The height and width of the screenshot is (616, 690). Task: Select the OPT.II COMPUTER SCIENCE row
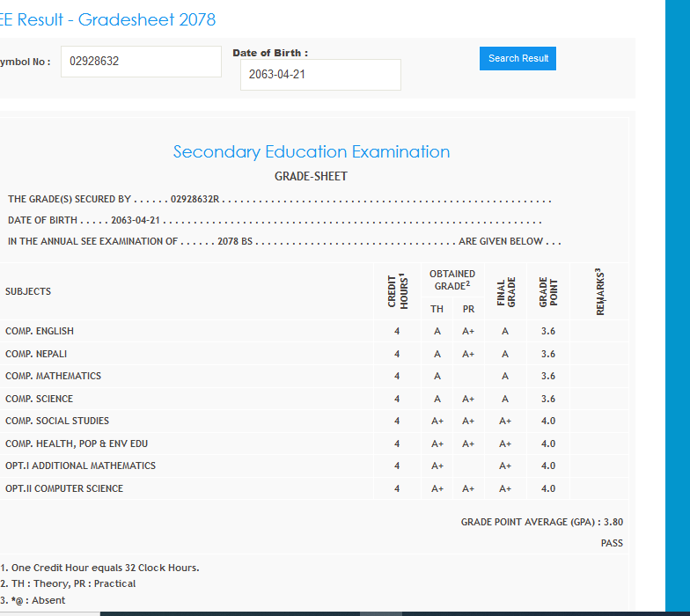click(x=64, y=488)
